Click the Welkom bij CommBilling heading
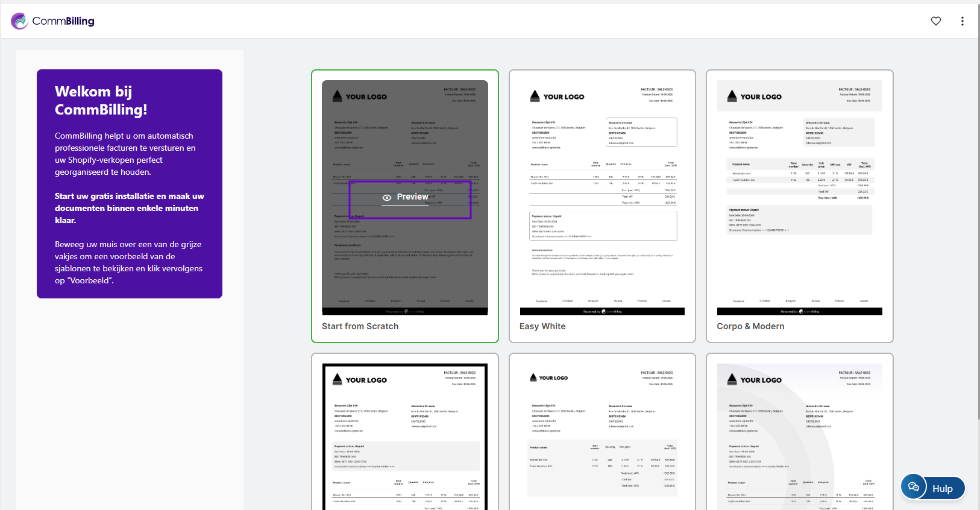This screenshot has width=980, height=510. tap(101, 101)
